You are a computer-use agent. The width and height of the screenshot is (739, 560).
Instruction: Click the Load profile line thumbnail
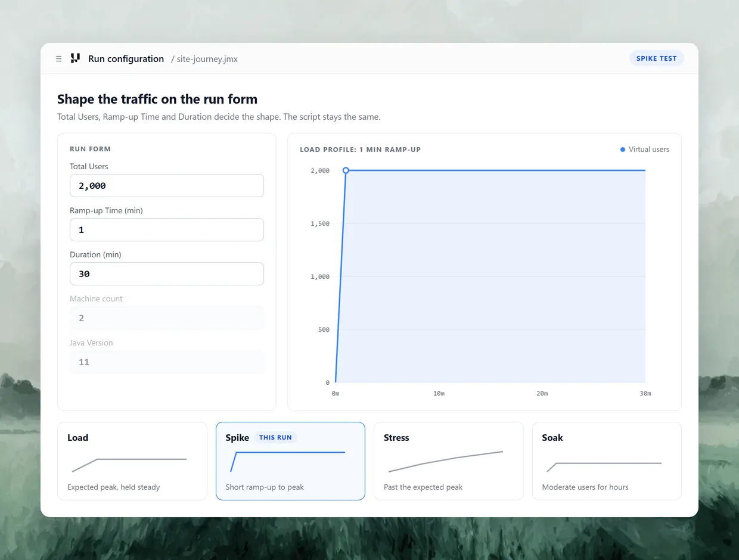(x=129, y=463)
